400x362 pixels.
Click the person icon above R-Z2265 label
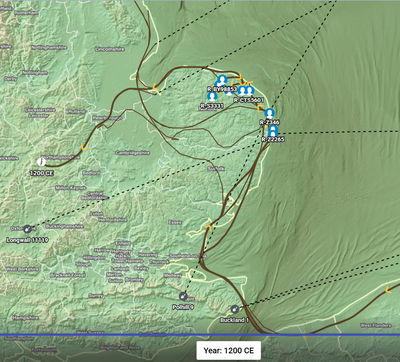[273, 131]
